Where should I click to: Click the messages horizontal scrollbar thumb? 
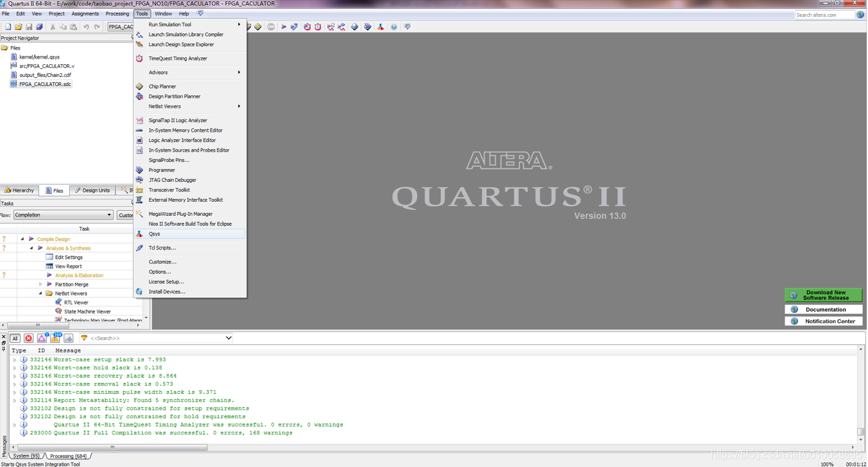tap(113, 448)
